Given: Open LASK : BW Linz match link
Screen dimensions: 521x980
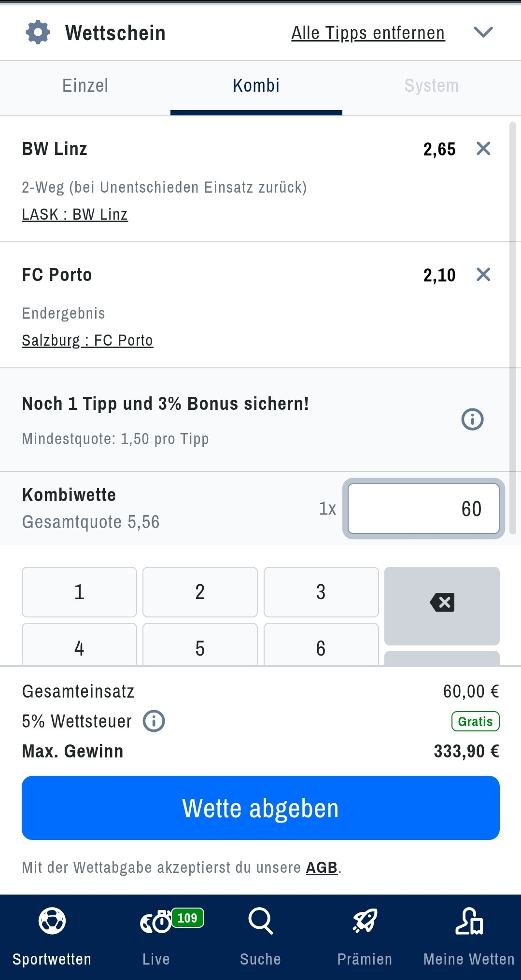Looking at the screenshot, I should pos(75,214).
